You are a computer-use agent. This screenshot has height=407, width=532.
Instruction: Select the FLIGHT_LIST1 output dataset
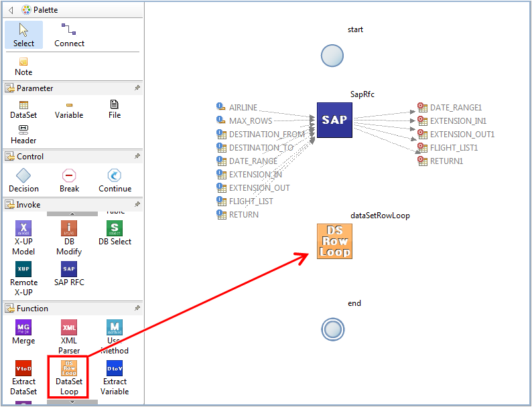click(448, 148)
